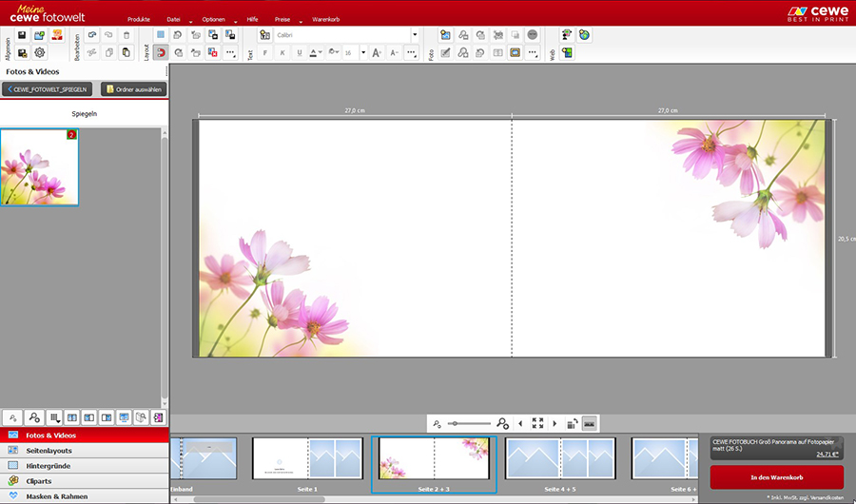856x504 pixels.
Task: Click Ordner auswählen button
Action: (x=134, y=89)
